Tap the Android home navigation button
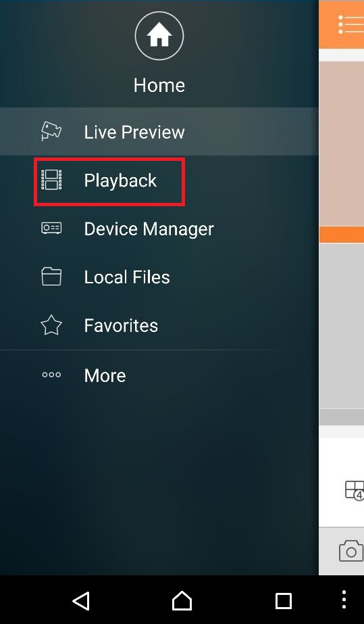 182,600
